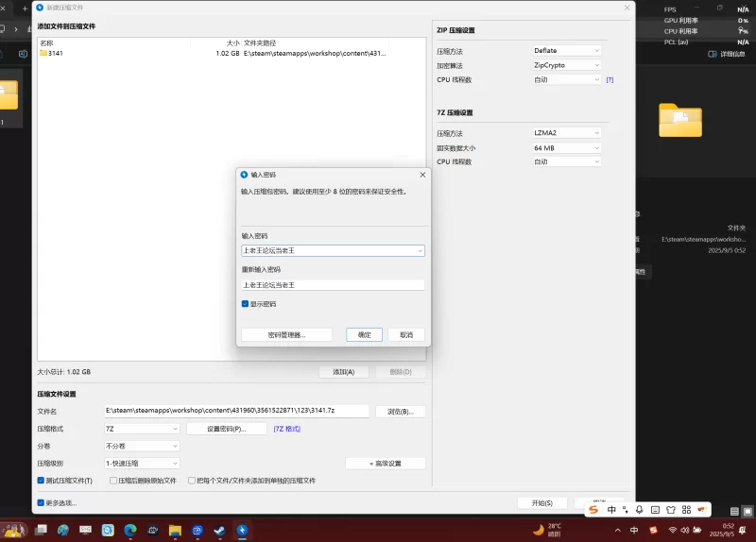Open the [?] help link for CPU threads
Image resolution: width=756 pixels, height=542 pixels.
(x=610, y=80)
